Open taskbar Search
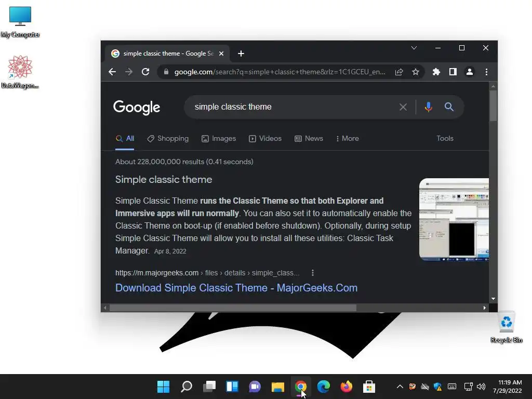Image resolution: width=532 pixels, height=399 pixels. pos(187,387)
